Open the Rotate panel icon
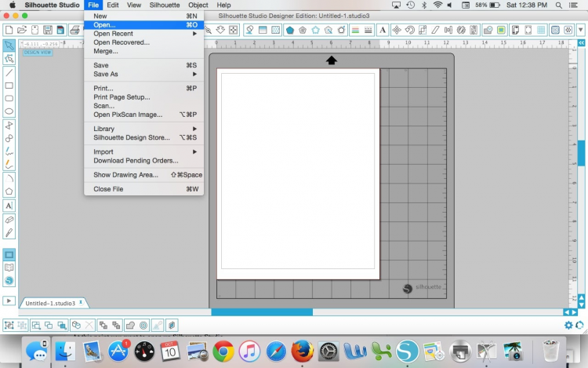Viewport: 588px width, 368px height. pos(410,30)
